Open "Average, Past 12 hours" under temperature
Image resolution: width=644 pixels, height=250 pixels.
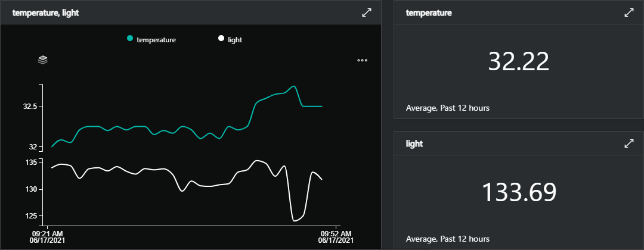pos(448,108)
